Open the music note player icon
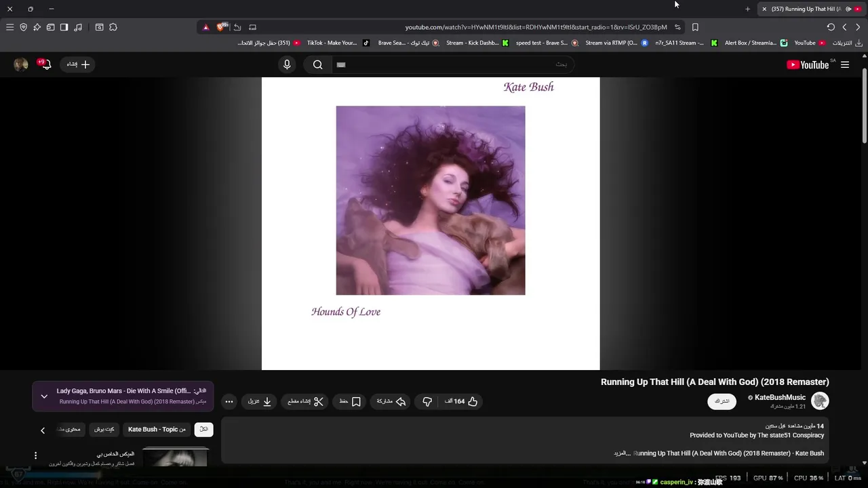 point(78,27)
